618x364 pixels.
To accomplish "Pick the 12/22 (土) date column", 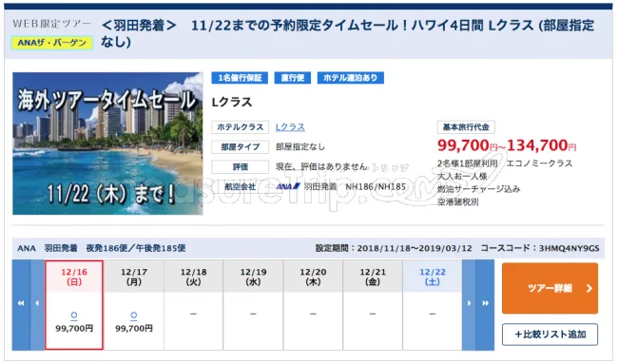I will point(433,305).
